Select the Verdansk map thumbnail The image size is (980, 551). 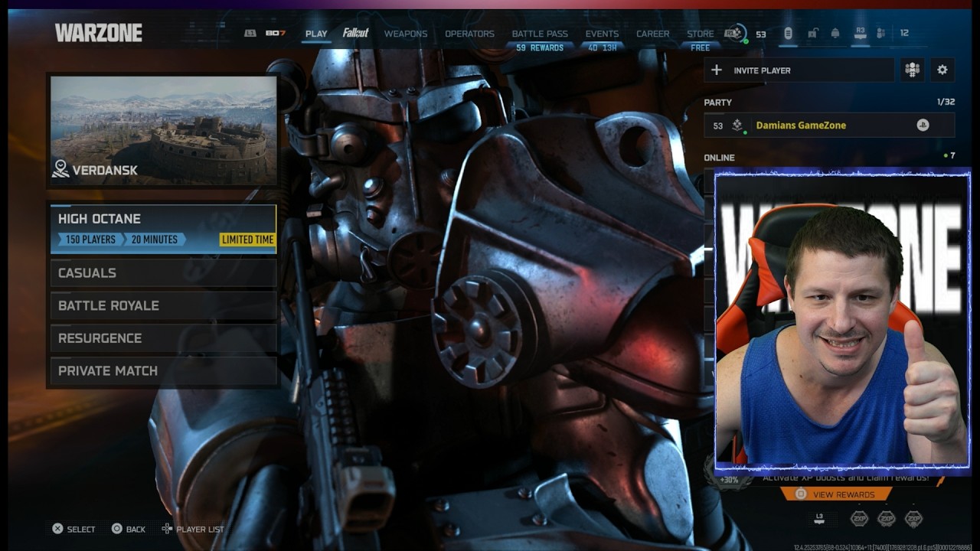pyautogui.click(x=163, y=130)
